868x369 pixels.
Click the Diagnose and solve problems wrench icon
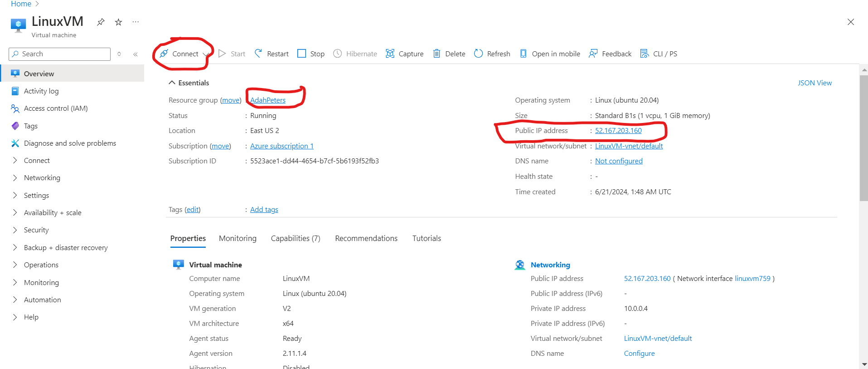click(x=15, y=143)
